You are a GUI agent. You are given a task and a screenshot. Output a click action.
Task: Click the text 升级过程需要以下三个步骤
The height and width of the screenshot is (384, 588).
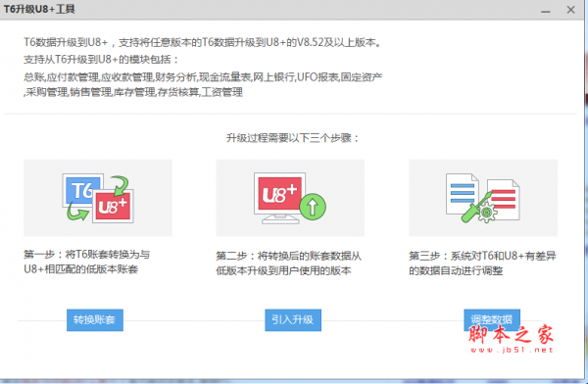(293, 138)
